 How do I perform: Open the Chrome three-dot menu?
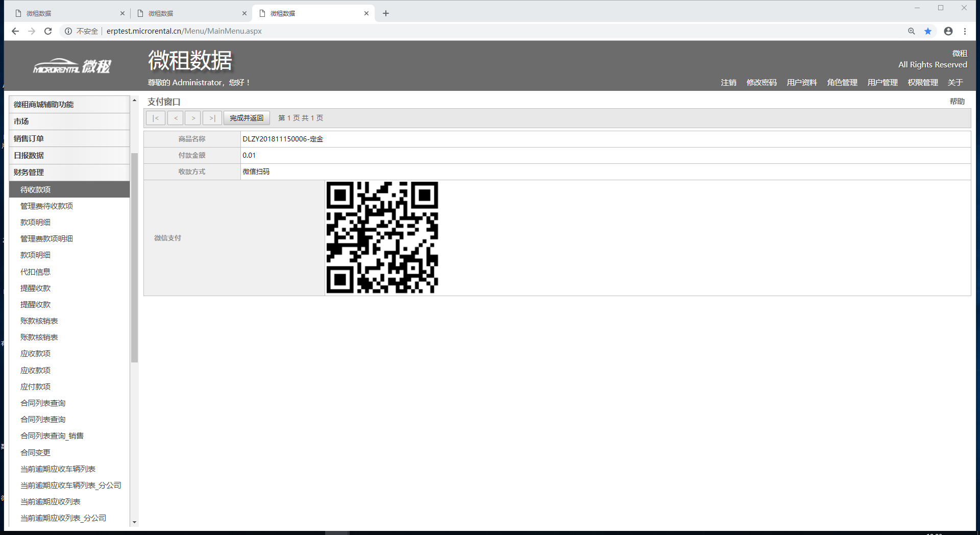tap(965, 31)
